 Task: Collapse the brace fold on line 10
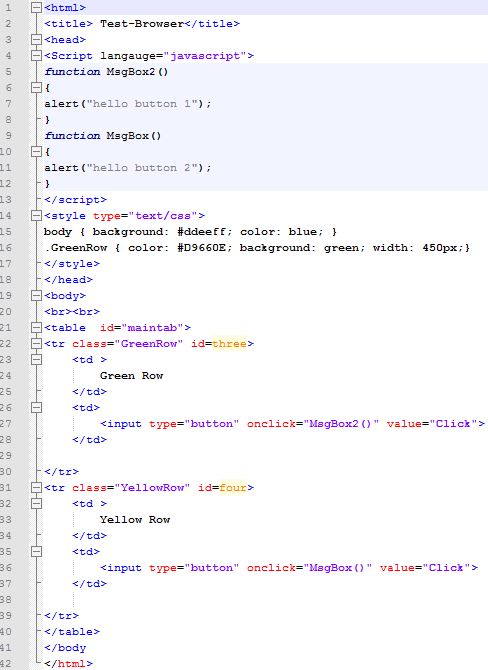click(37, 152)
